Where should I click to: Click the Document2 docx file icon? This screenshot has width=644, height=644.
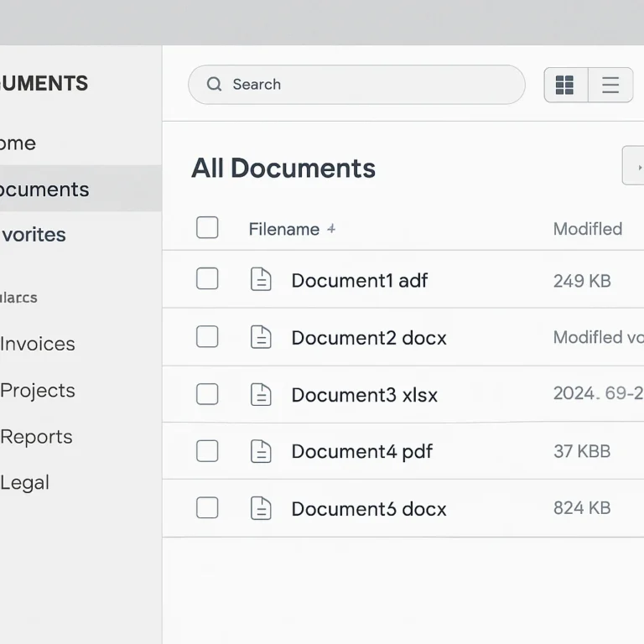pyautogui.click(x=261, y=337)
